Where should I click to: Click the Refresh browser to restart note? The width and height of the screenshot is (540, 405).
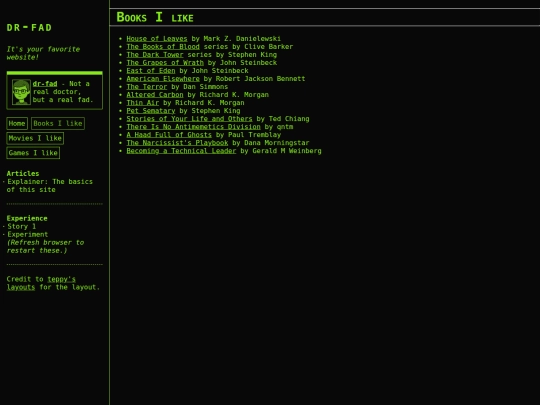click(45, 247)
